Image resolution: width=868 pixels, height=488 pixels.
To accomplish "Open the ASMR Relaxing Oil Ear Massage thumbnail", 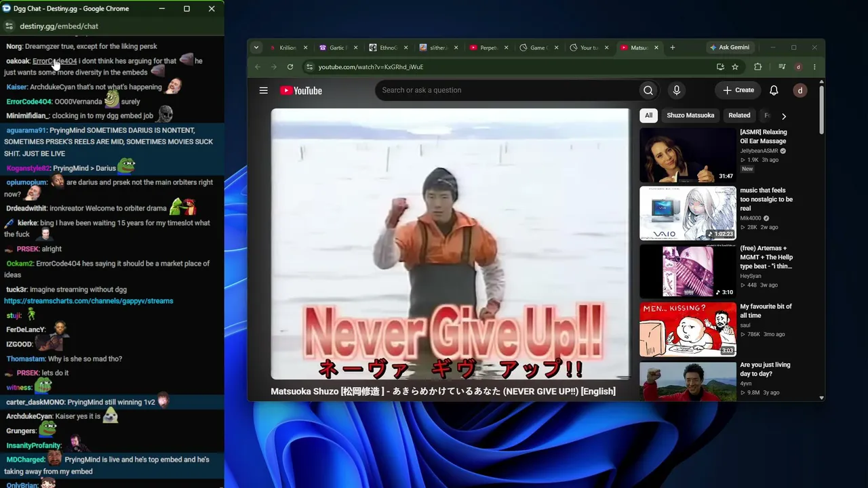I will 688,155.
